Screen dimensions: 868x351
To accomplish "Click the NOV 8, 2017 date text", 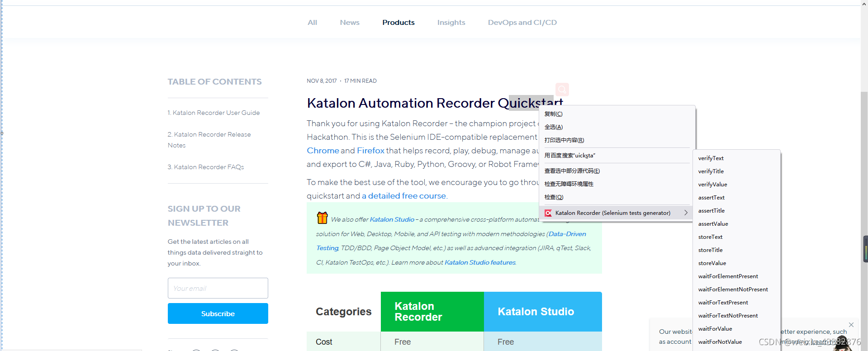I will click(x=322, y=81).
